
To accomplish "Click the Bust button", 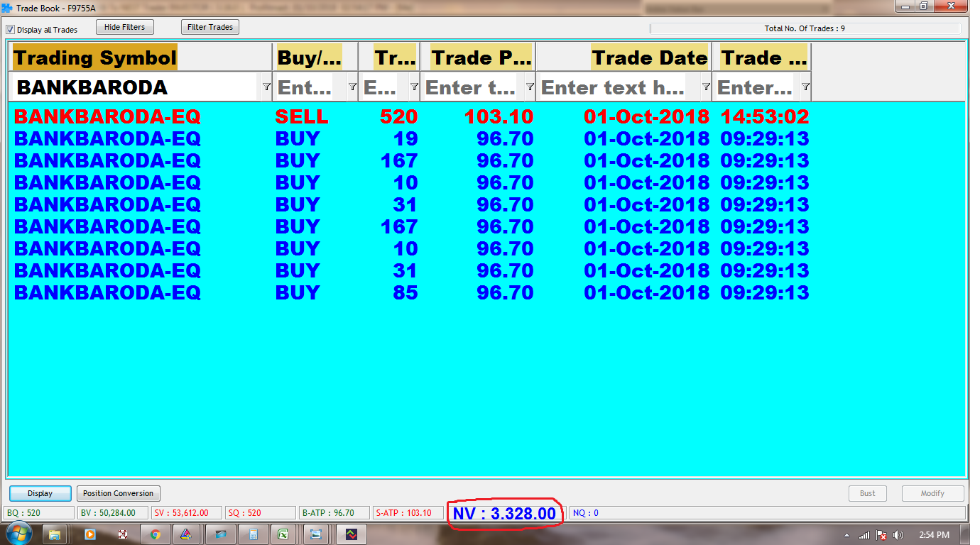I will point(868,493).
